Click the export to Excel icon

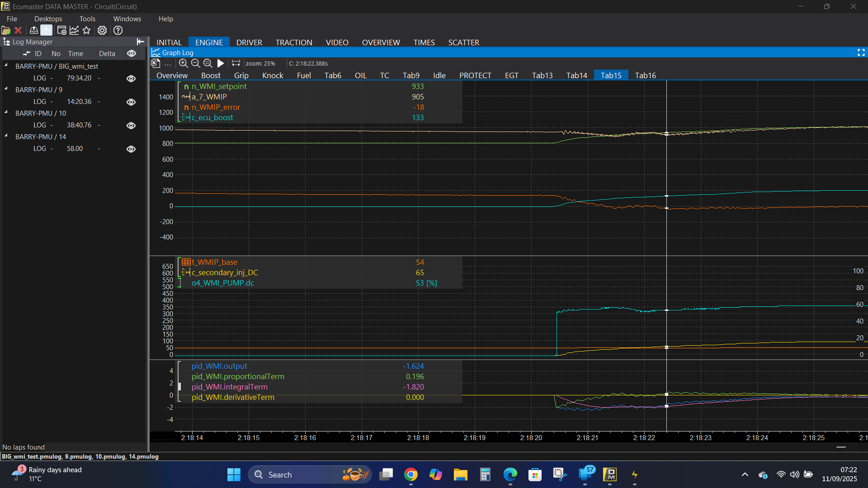pos(156,63)
